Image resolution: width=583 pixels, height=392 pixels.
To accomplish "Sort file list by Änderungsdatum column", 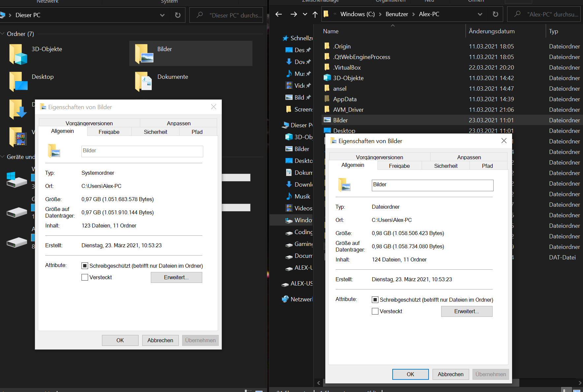I will pos(505,31).
